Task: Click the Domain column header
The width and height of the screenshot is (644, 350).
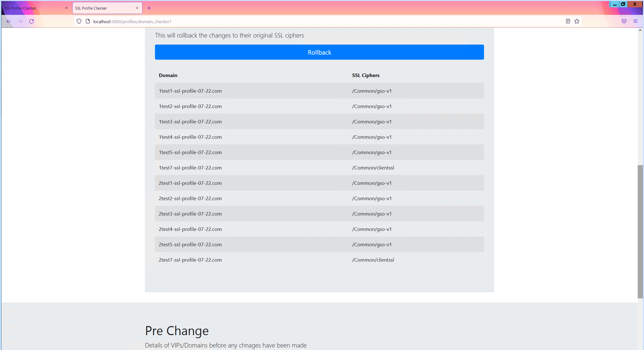Action: (168, 75)
